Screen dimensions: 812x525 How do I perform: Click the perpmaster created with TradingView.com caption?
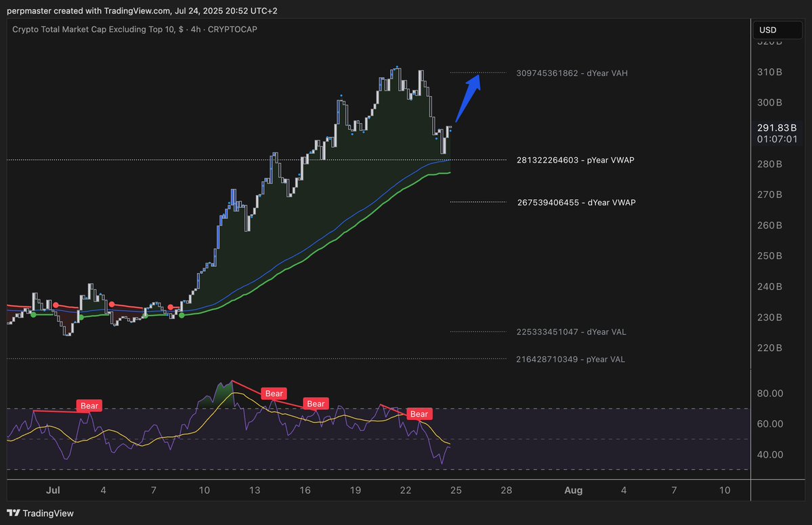(x=142, y=11)
